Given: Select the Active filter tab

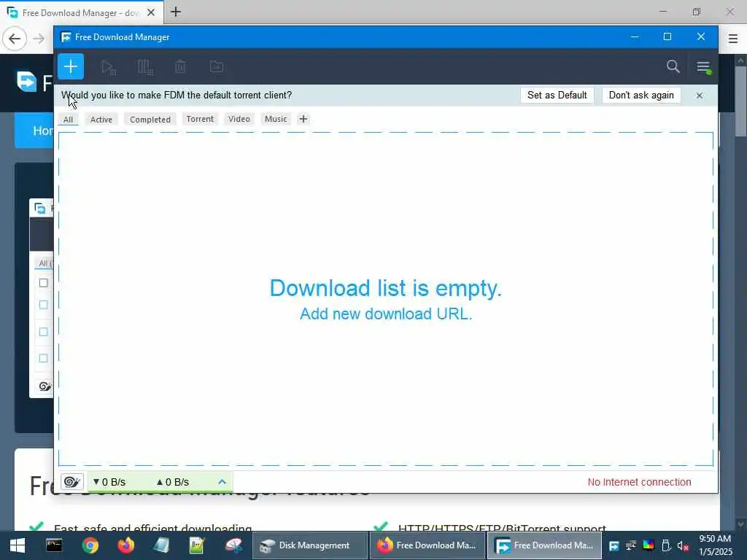Looking at the screenshot, I should (x=101, y=119).
